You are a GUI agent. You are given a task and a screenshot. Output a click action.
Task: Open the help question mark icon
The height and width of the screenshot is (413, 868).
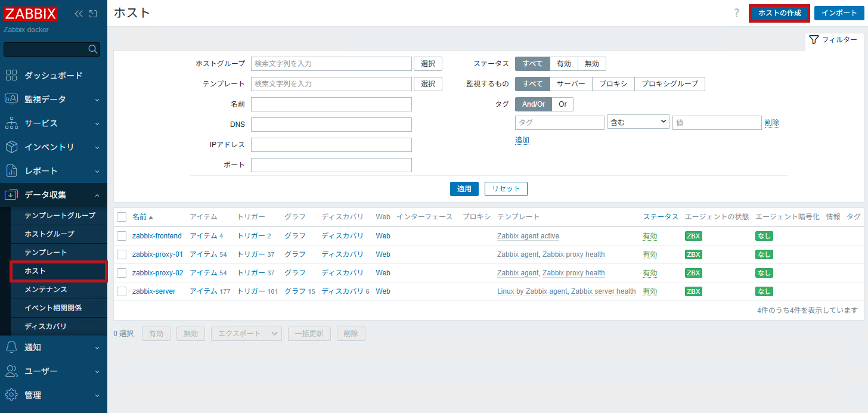tap(737, 13)
